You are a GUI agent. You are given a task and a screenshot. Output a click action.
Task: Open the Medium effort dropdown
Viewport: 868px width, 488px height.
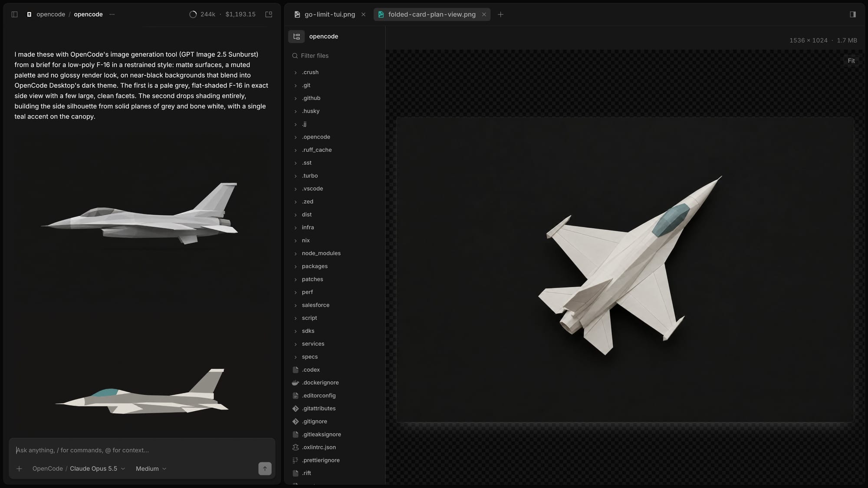click(151, 468)
